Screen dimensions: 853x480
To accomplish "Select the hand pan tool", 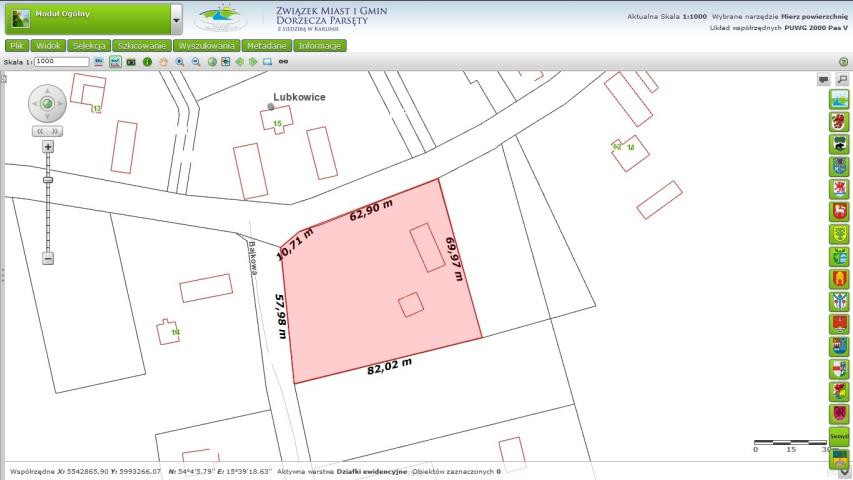I will (x=163, y=62).
